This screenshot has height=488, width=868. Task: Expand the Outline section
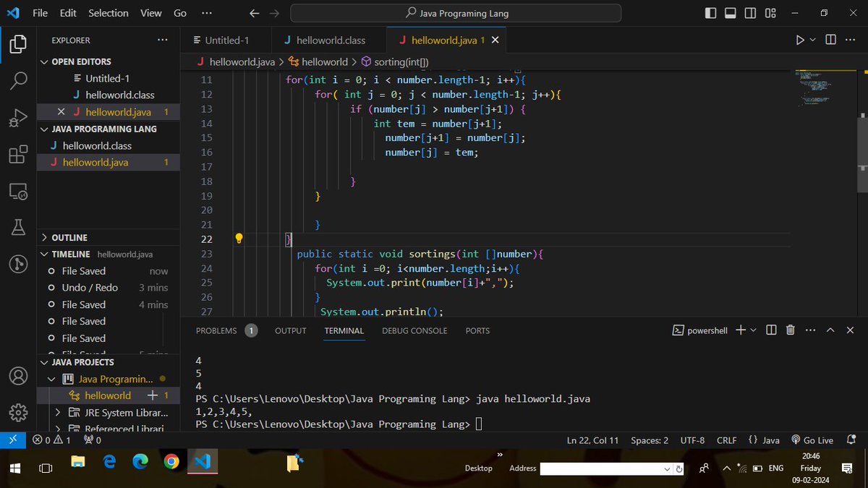pos(45,237)
